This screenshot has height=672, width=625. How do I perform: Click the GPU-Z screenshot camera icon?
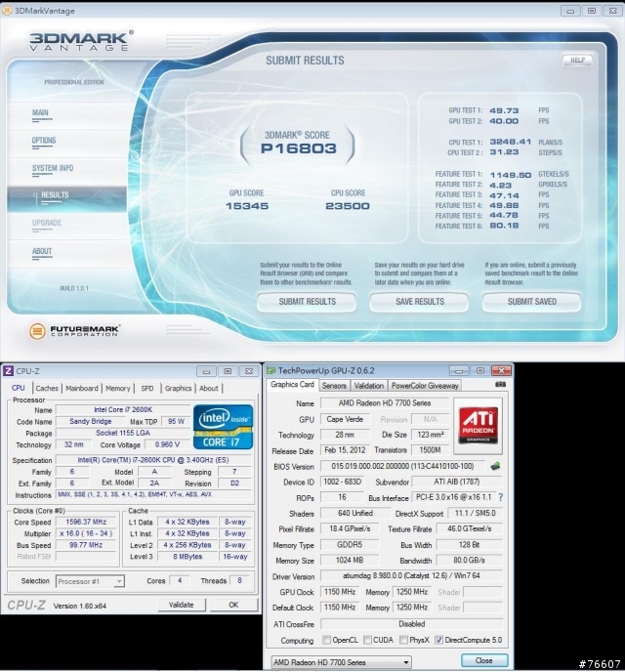coord(500,385)
